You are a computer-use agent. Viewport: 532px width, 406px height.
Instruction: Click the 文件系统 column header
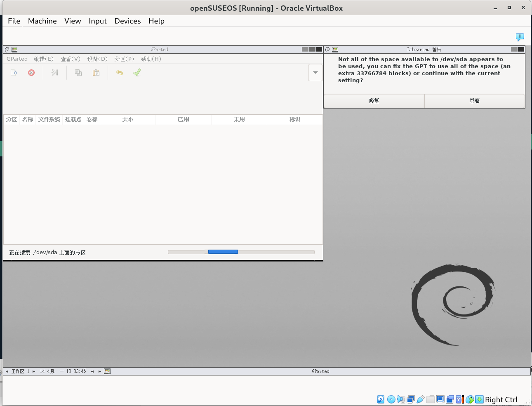click(x=49, y=119)
